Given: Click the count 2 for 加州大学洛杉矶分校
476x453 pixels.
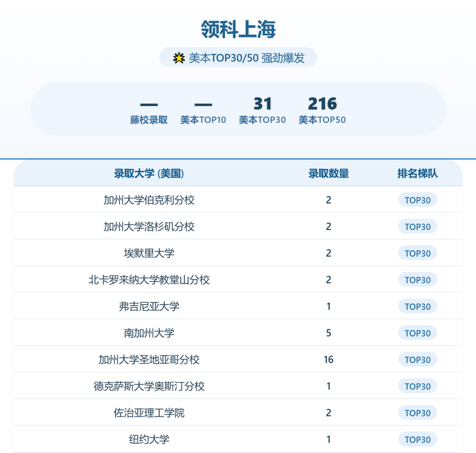Looking at the screenshot, I should pos(328,226).
